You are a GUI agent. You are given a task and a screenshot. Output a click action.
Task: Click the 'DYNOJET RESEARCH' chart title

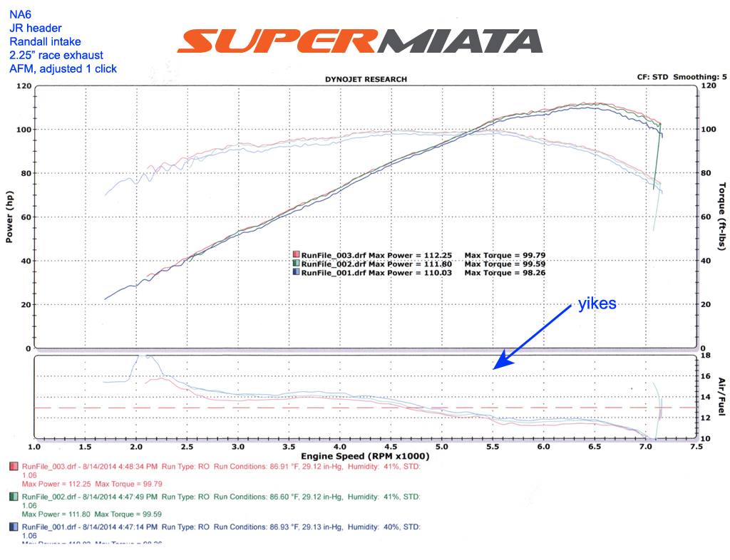[x=366, y=79]
